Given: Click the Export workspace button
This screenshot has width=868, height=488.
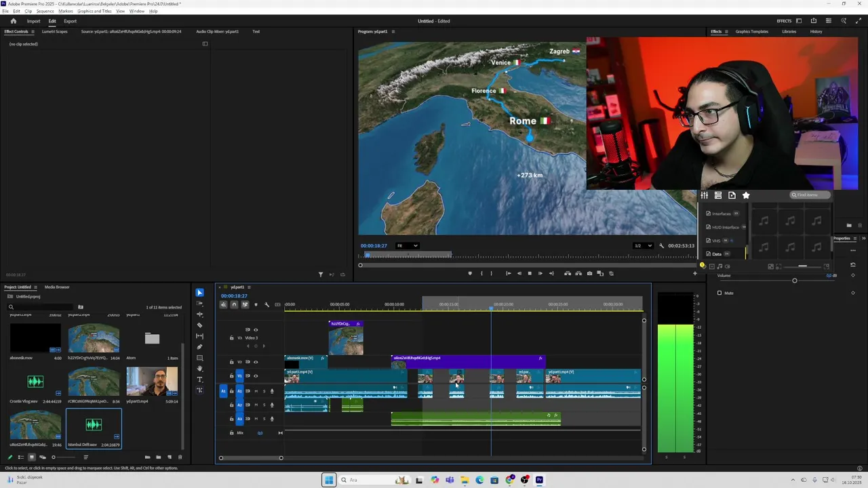Looking at the screenshot, I should coord(70,21).
